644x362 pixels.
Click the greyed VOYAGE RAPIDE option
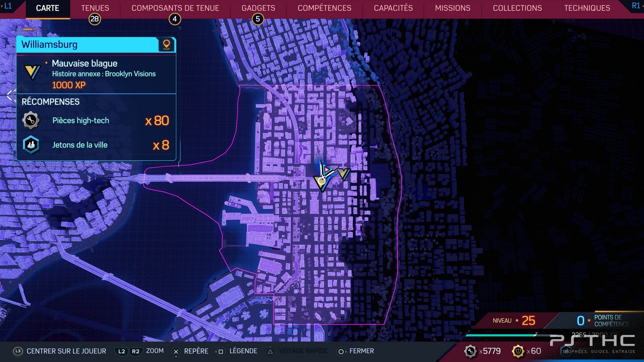[x=303, y=351]
